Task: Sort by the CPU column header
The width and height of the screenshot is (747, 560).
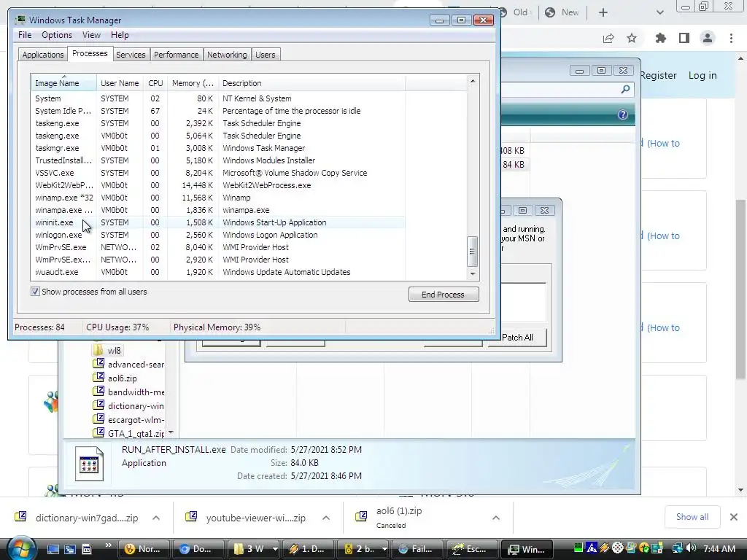Action: [x=155, y=83]
